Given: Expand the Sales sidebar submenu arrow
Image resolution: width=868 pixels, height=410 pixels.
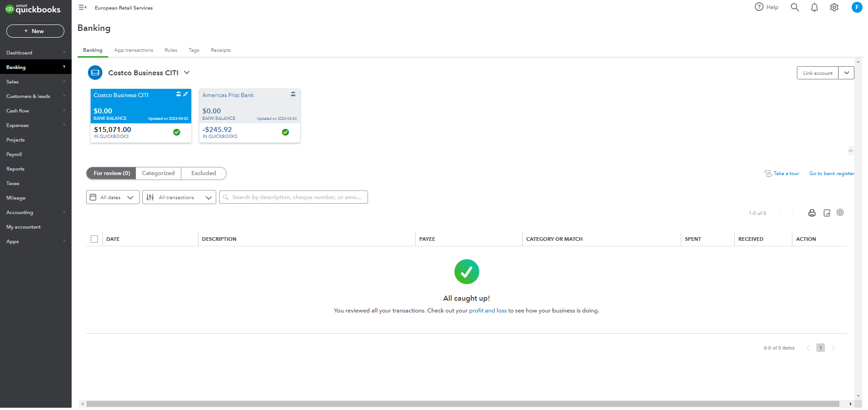Looking at the screenshot, I should (x=64, y=82).
